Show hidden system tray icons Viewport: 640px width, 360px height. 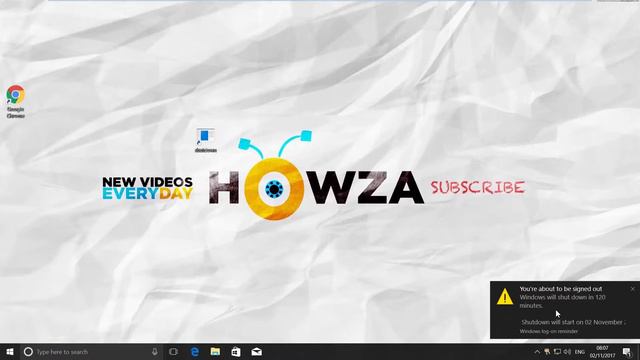pyautogui.click(x=537, y=352)
